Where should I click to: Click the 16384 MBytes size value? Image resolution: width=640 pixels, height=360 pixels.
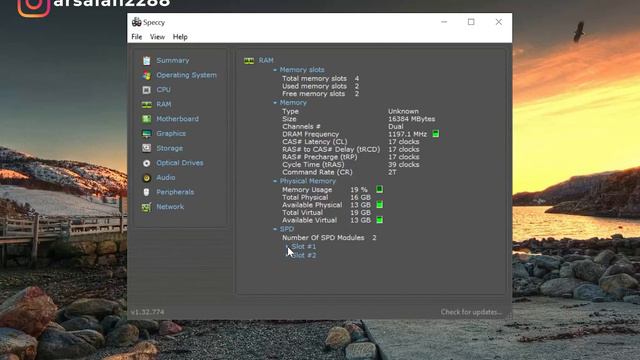tap(411, 119)
